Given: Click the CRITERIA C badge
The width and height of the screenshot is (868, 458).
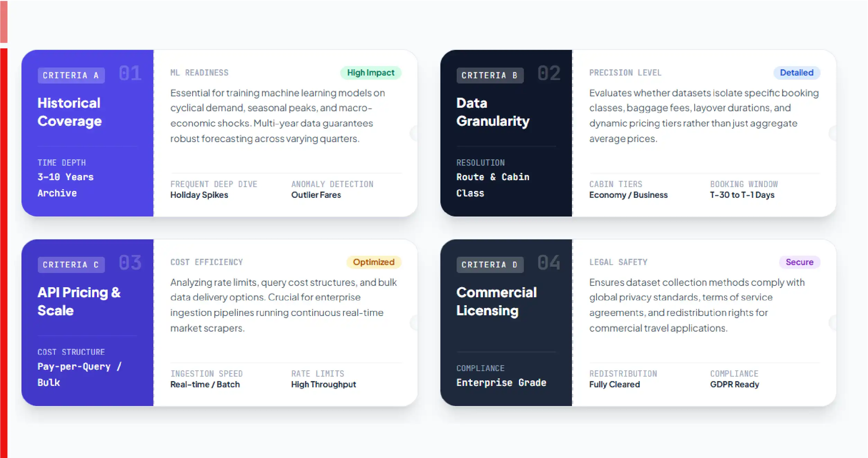Looking at the screenshot, I should 71,265.
